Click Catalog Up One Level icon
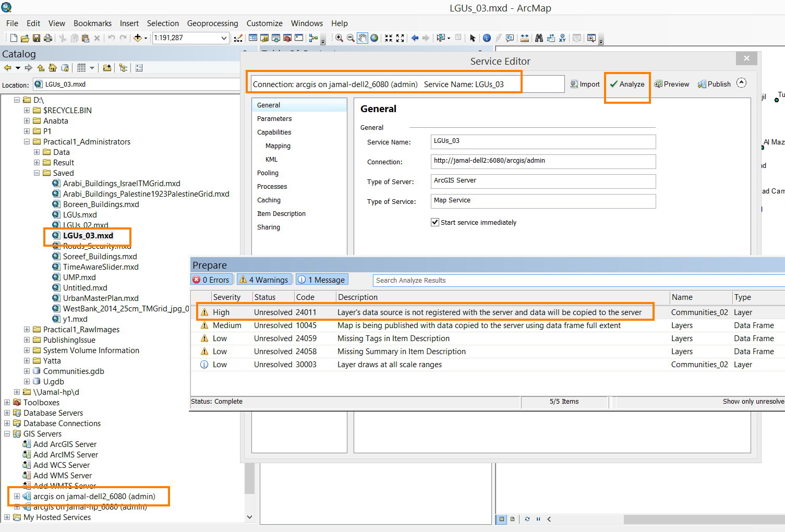The width and height of the screenshot is (785, 532). (x=41, y=67)
